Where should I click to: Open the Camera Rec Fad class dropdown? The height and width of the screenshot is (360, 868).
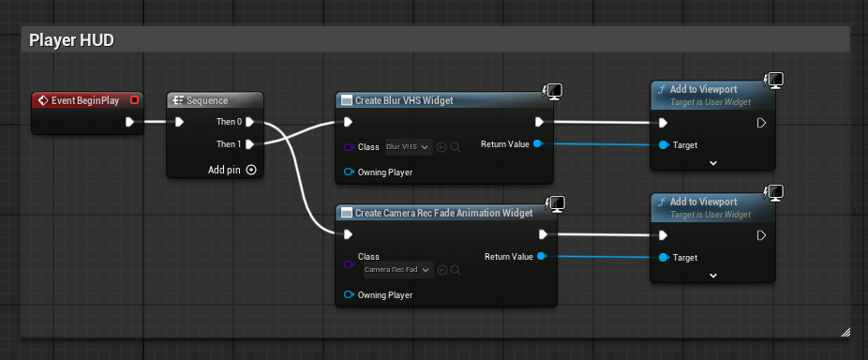(398, 270)
